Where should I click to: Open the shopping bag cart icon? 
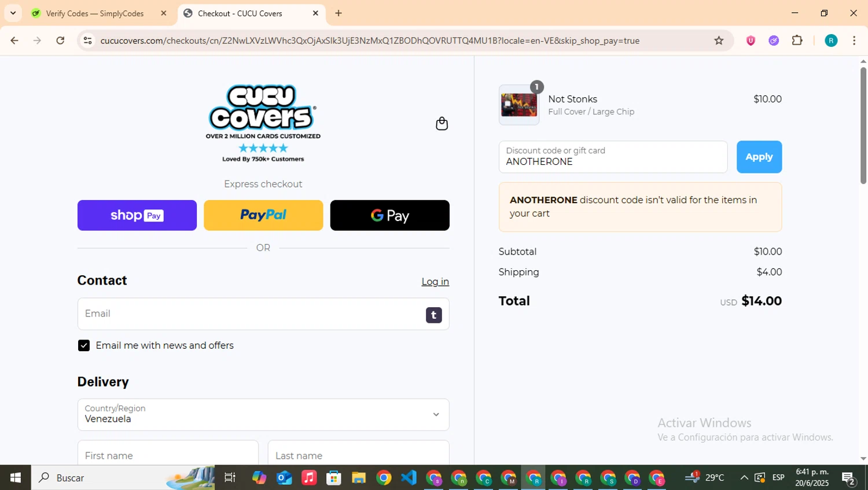pos(442,123)
